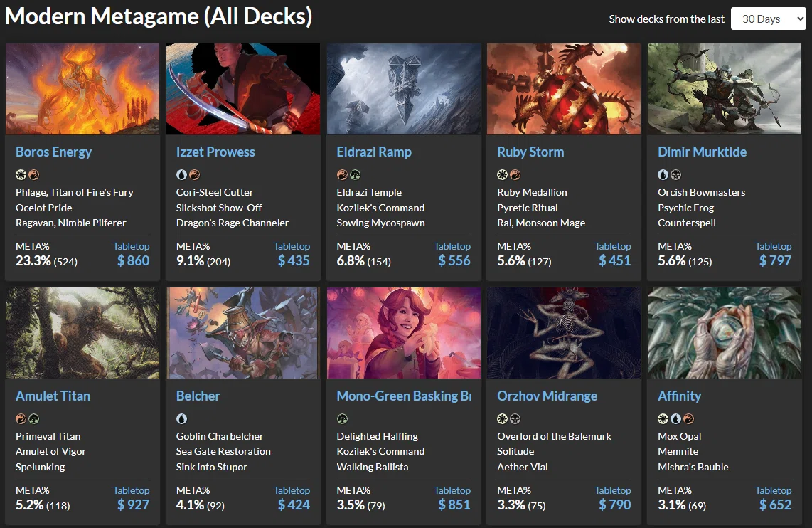The width and height of the screenshot is (812, 528).
Task: Click the blue mana icon under Belcher
Action: tap(181, 418)
